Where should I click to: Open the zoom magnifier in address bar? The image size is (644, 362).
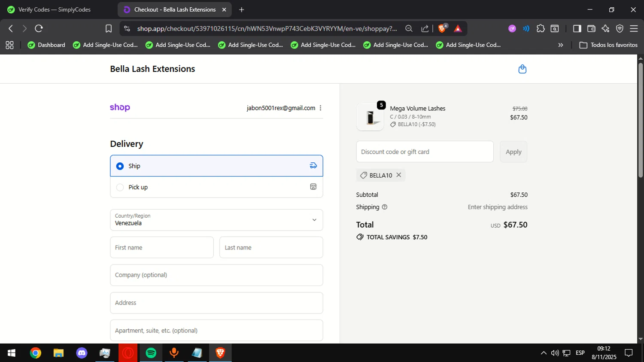[409, 29]
